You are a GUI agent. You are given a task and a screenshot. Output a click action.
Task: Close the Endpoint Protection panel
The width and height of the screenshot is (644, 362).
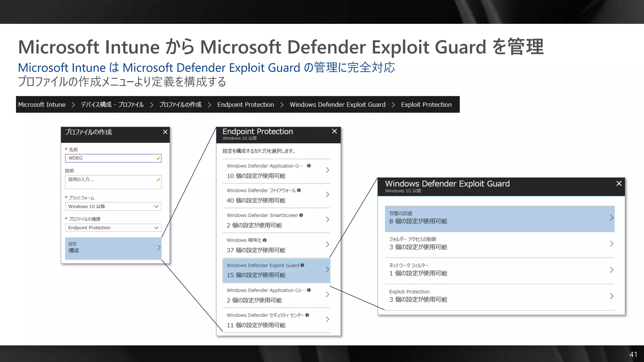pyautogui.click(x=334, y=131)
